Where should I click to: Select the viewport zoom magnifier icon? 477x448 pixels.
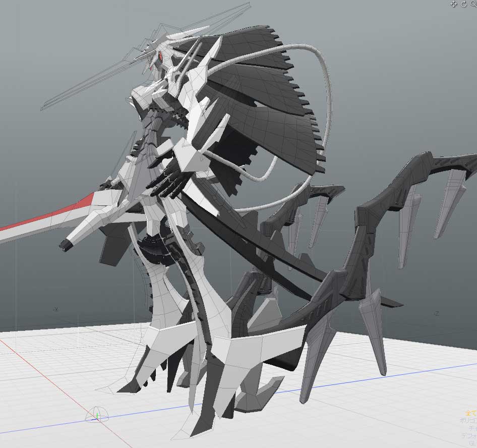pyautogui.click(x=474, y=4)
